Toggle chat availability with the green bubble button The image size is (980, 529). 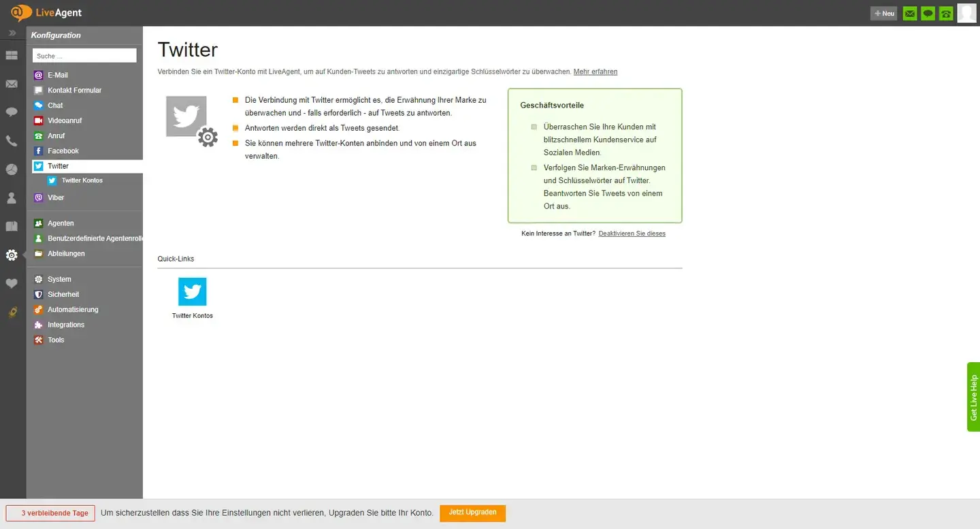point(928,13)
